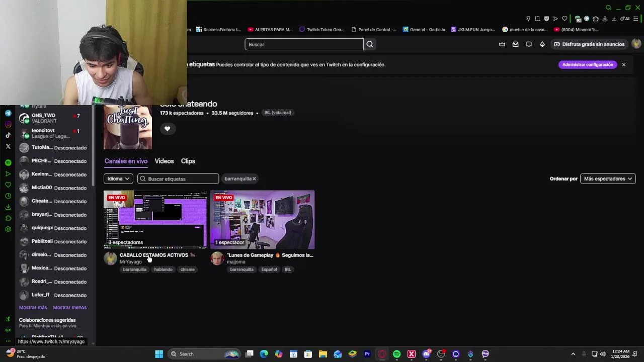Viewport: 644px width, 362px height.
Task: Open File Explorer from the taskbar
Action: (323, 354)
